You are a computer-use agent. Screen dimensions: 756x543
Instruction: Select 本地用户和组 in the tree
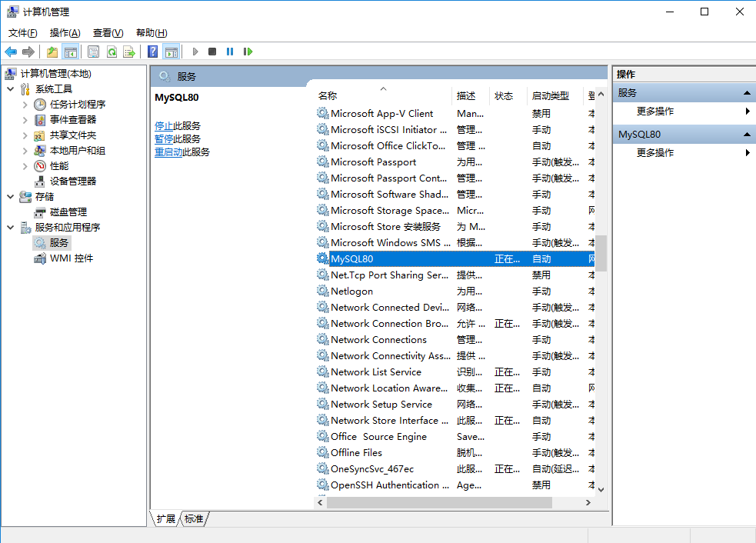[x=78, y=151]
